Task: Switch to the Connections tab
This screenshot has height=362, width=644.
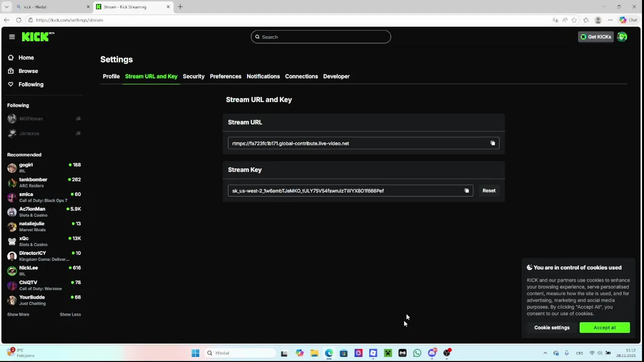Action: (301, 76)
